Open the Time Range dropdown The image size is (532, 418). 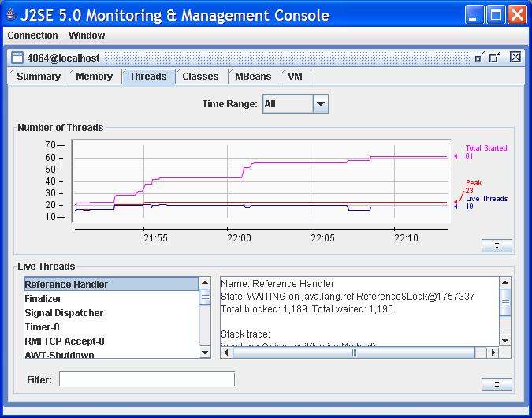click(320, 103)
